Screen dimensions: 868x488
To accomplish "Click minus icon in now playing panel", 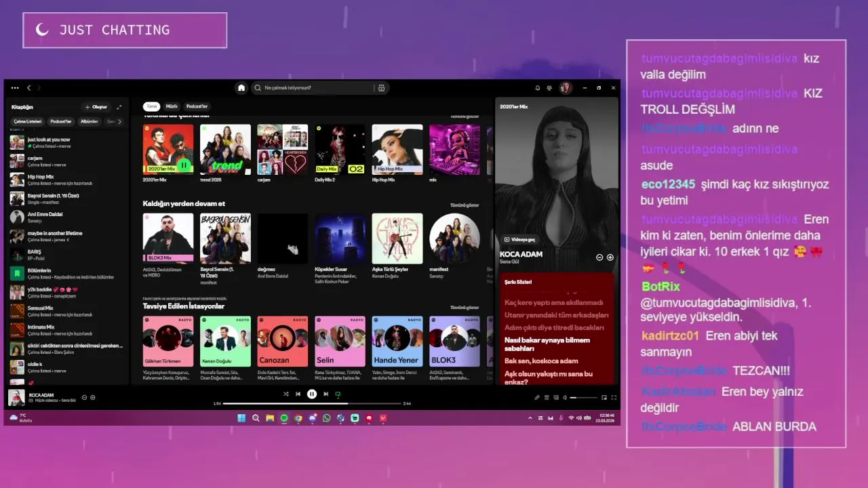I will (x=599, y=258).
